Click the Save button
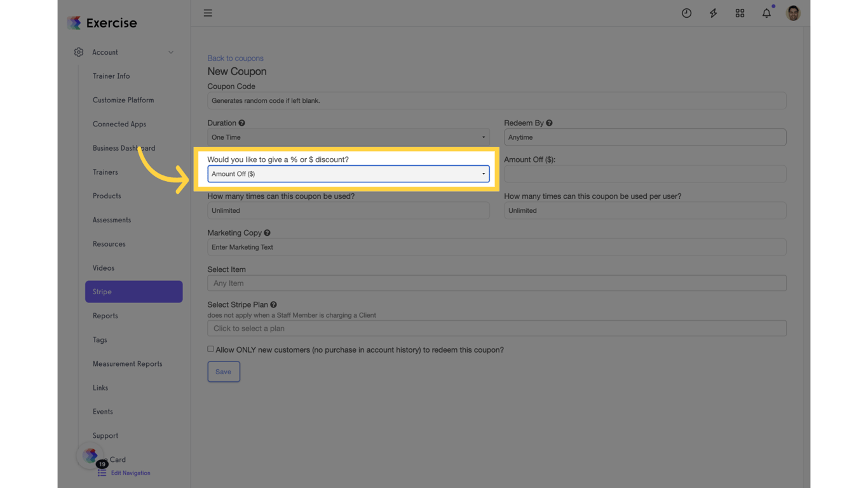This screenshot has width=868, height=488. [223, 371]
